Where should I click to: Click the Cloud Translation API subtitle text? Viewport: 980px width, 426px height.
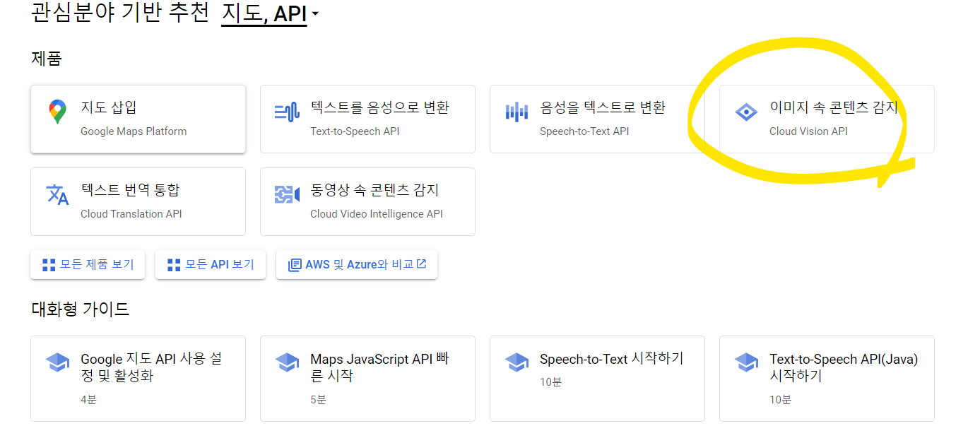131,214
